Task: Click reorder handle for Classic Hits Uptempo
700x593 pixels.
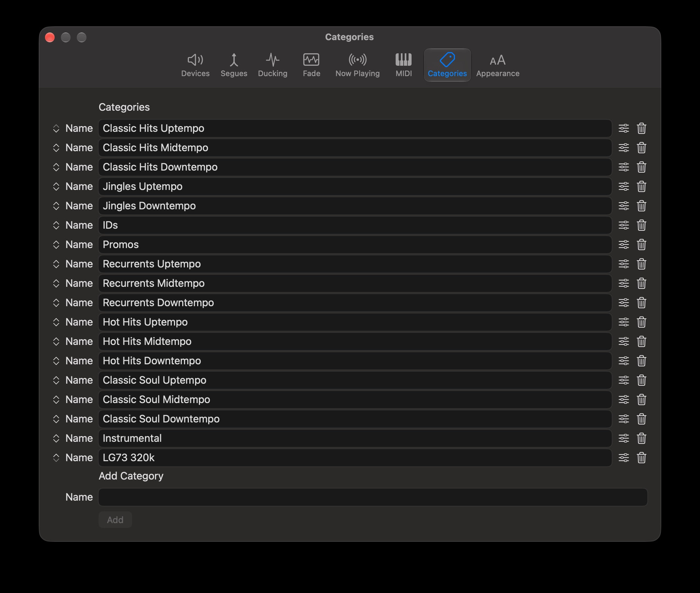Action: tap(56, 128)
